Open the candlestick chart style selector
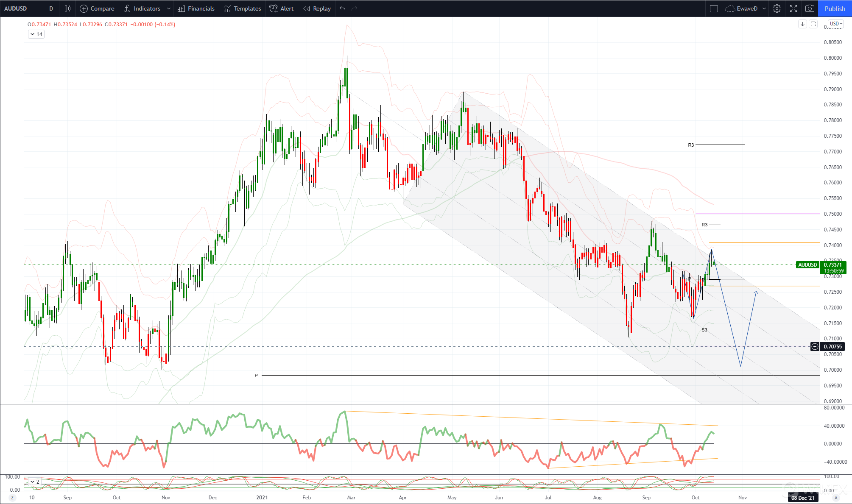Viewport: 852px width, 504px height. pyautogui.click(x=67, y=8)
